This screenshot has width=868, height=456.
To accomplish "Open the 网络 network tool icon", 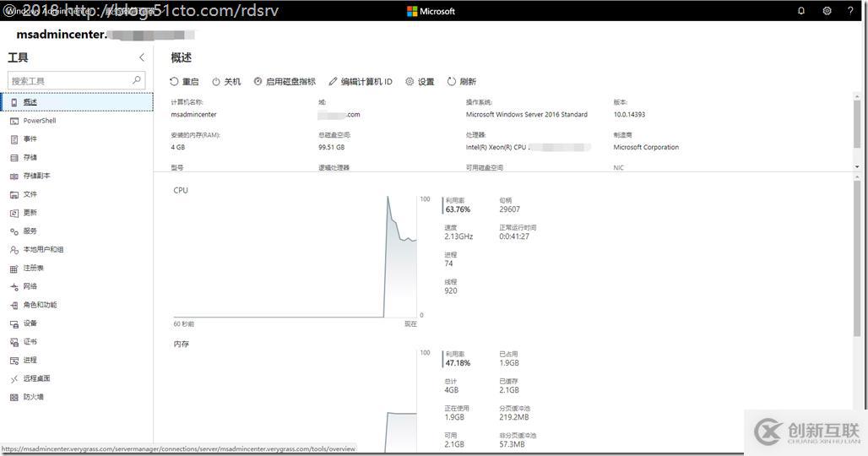I will pyautogui.click(x=14, y=286).
